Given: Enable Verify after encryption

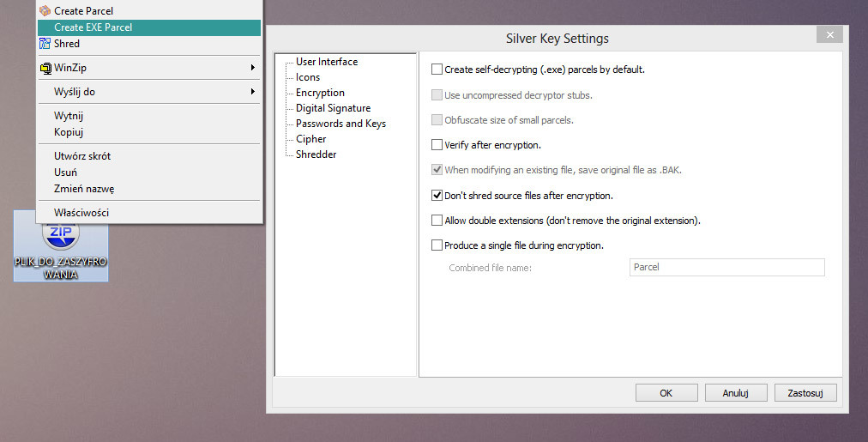Looking at the screenshot, I should pos(437,144).
